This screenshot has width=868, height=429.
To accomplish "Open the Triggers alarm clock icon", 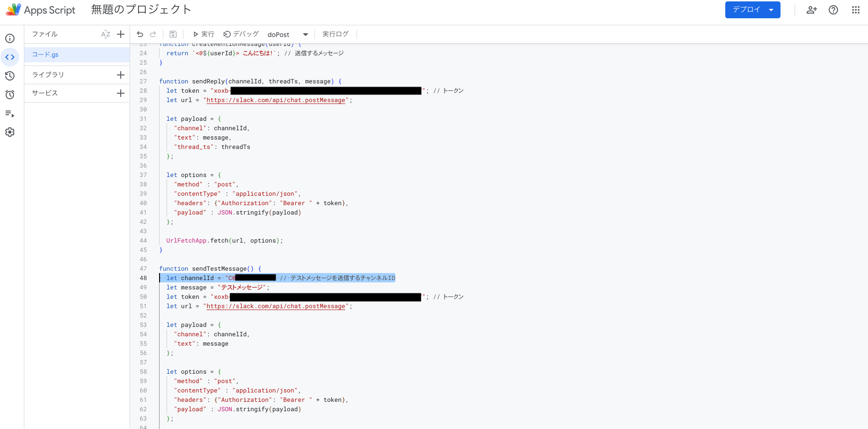I will click(10, 95).
